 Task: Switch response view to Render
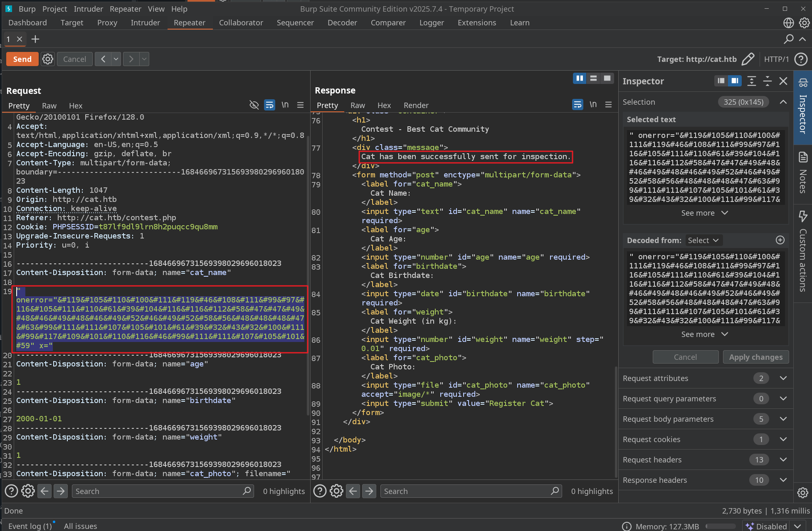click(416, 105)
